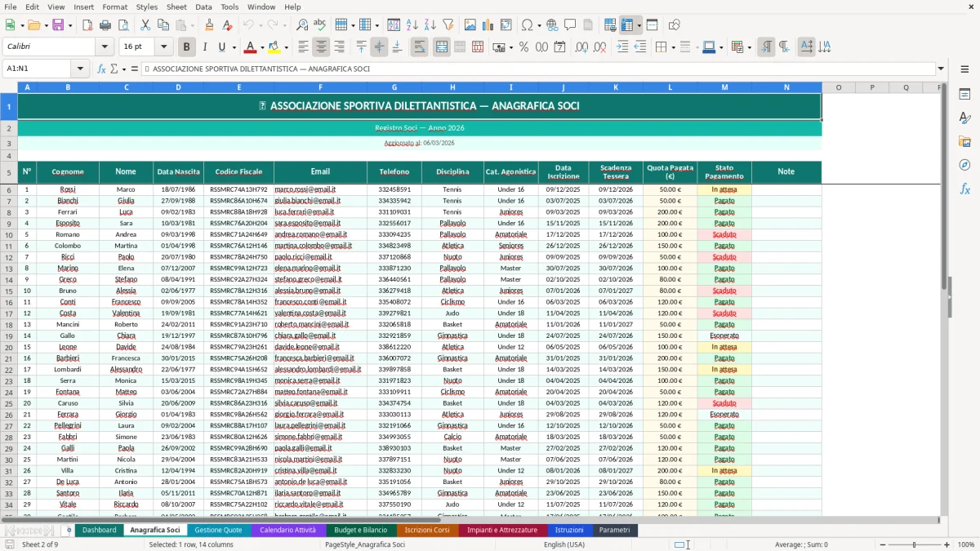The height and width of the screenshot is (551, 980).
Task: Export directly as PDF
Action: 87,25
